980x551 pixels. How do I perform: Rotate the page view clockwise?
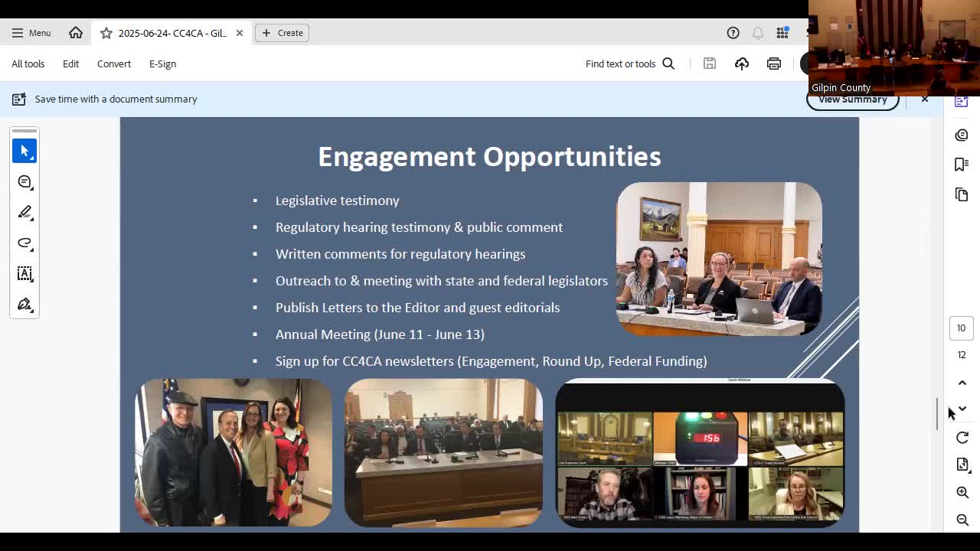(962, 438)
